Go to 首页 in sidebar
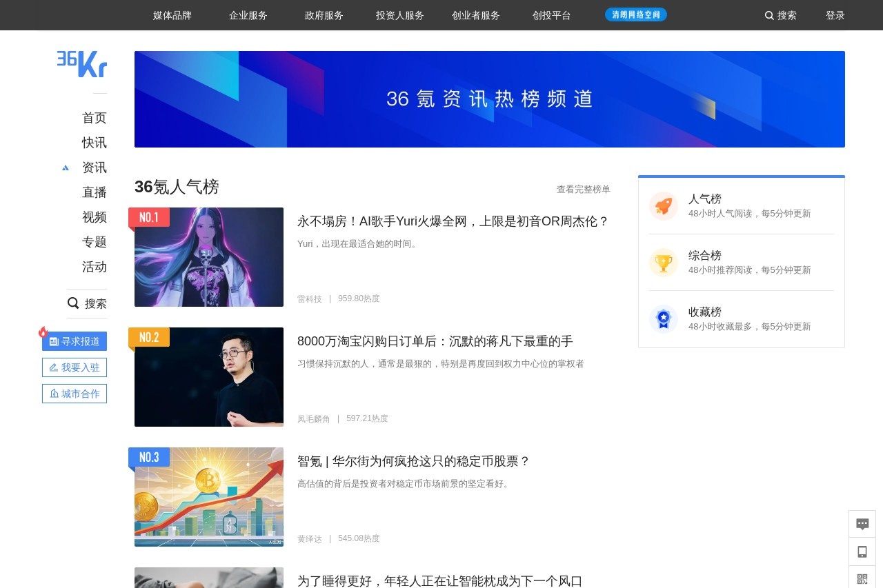Image resolution: width=883 pixels, height=588 pixels. 95,118
